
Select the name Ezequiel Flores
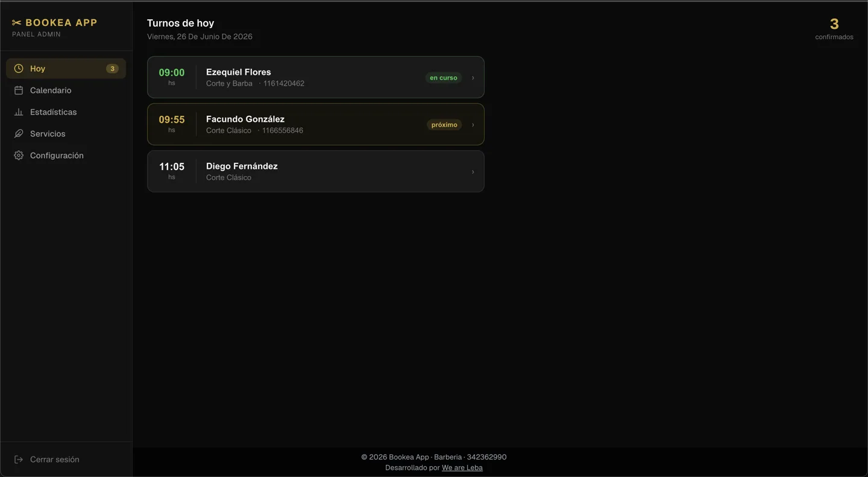pyautogui.click(x=239, y=72)
